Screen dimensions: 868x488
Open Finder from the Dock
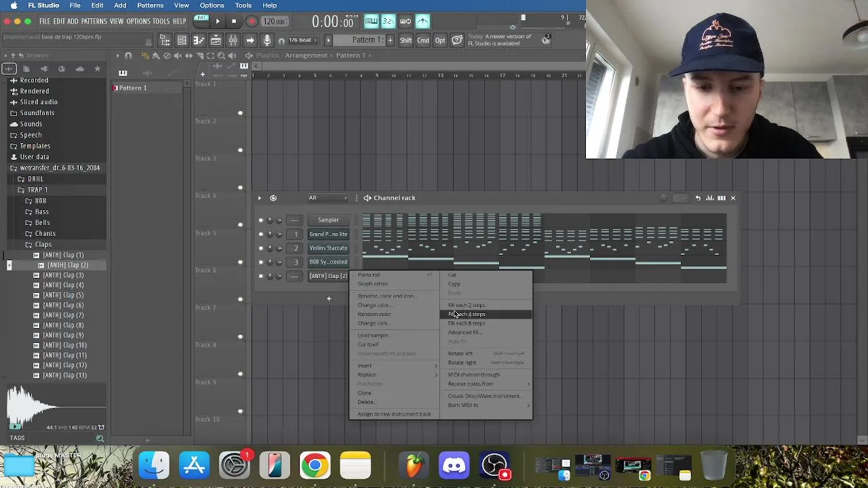(154, 466)
